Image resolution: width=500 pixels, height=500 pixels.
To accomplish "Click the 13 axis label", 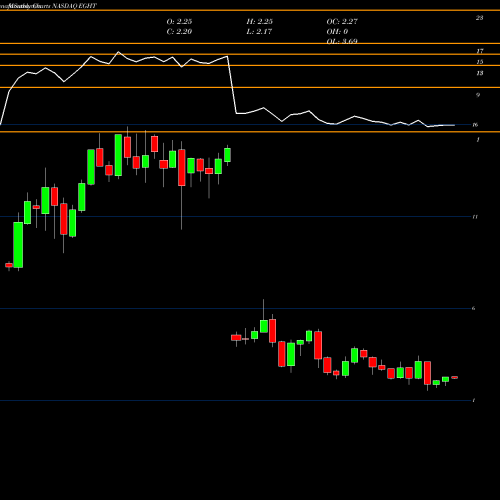I will [479, 73].
